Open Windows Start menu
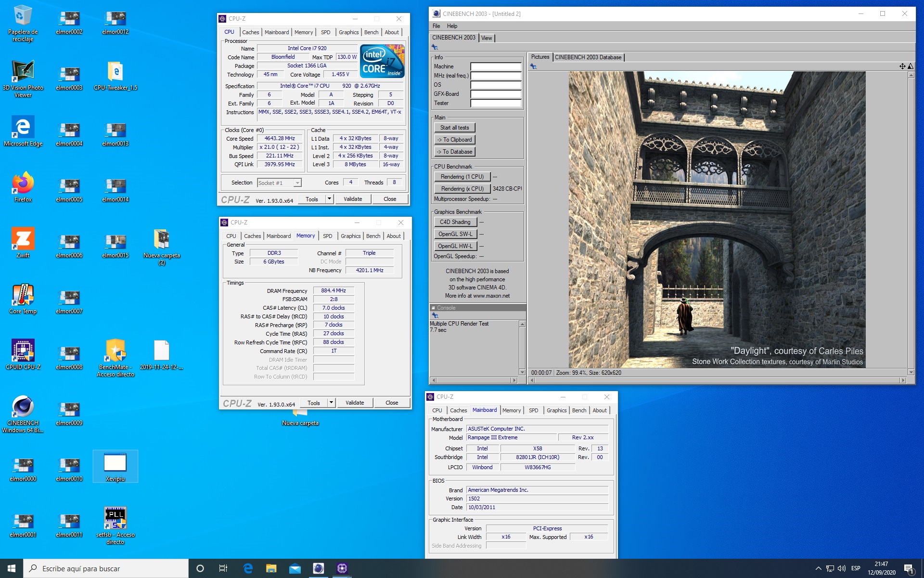 [12, 568]
